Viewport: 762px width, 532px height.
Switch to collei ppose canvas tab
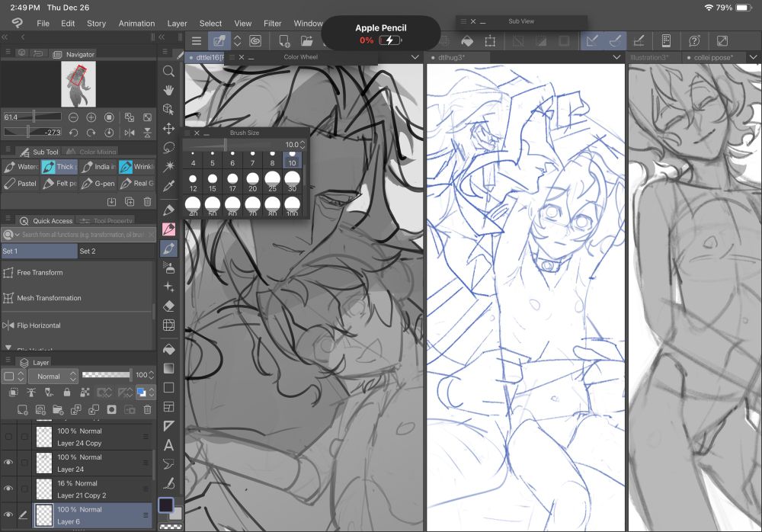click(x=713, y=57)
